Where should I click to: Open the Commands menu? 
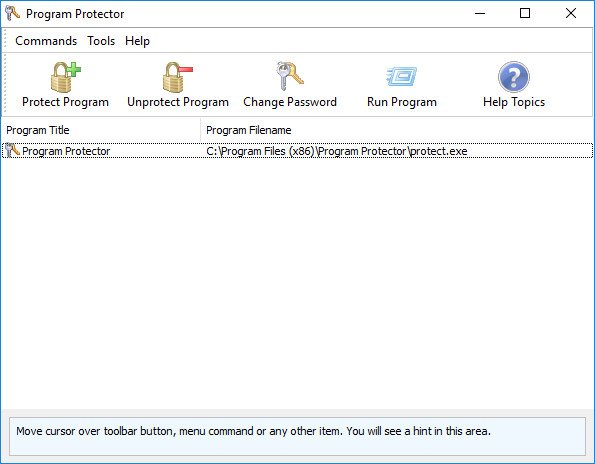(46, 41)
